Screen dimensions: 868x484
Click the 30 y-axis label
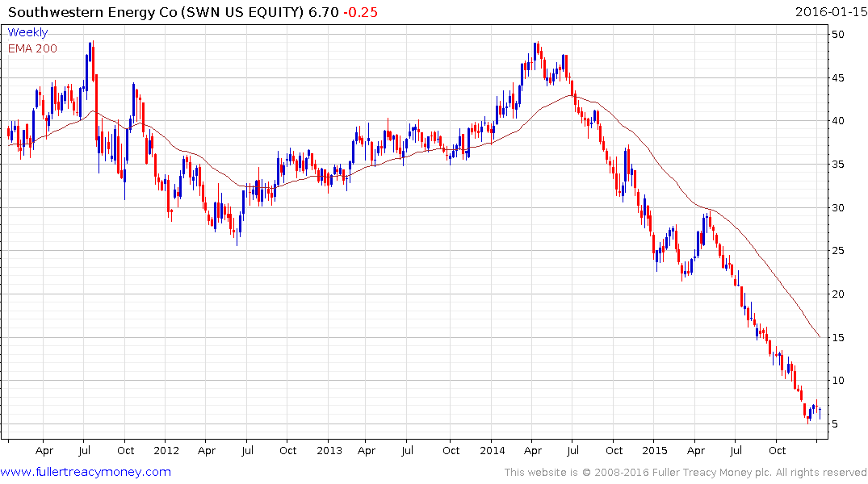[x=837, y=208]
